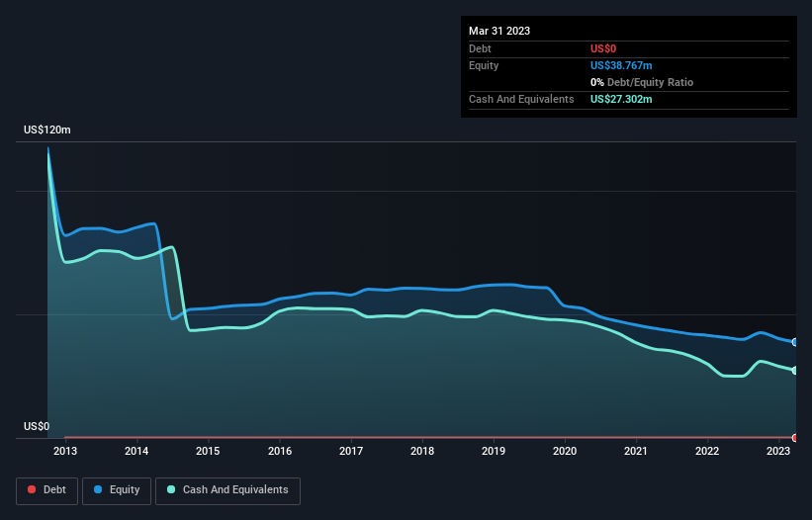This screenshot has height=520, width=812.
Task: Click the 0% Debt/Equity Ratio text
Action: point(642,82)
